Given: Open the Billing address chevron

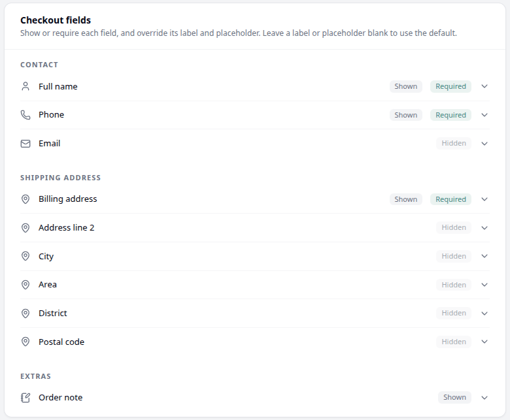Looking at the screenshot, I should [x=484, y=199].
